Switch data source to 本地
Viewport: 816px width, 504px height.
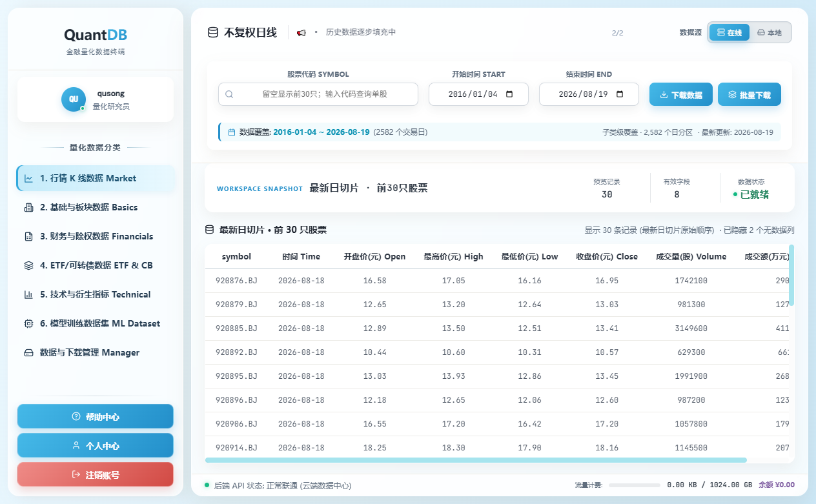(770, 32)
